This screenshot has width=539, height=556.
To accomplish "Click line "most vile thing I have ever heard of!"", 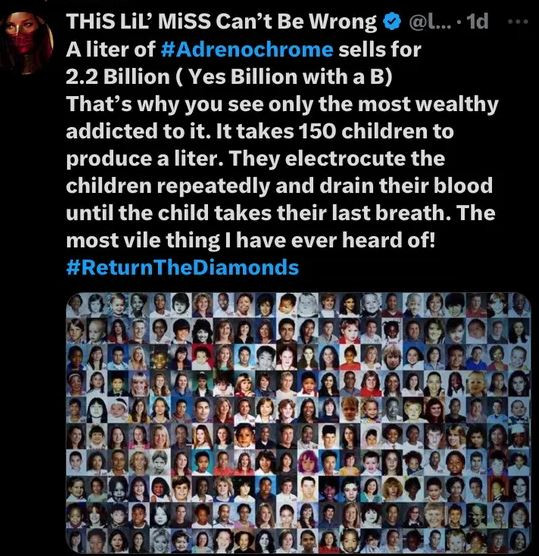I will click(250, 240).
